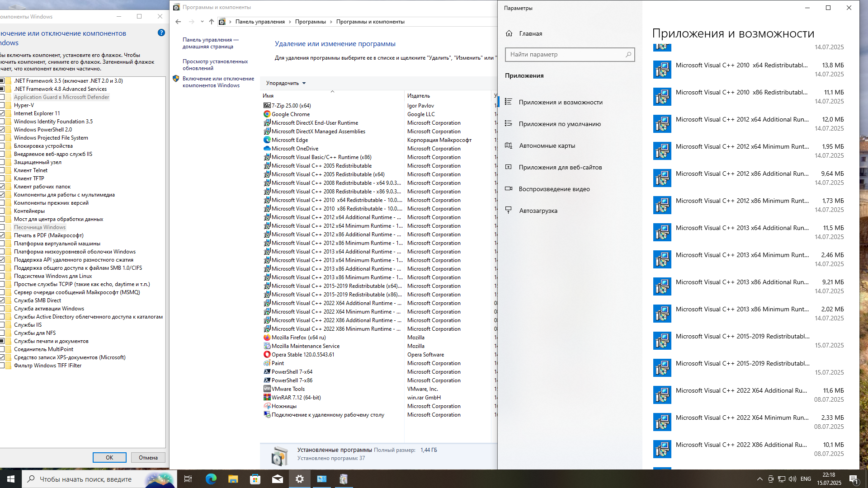
Task: Enable Подсистема Windows для Linux checkbox
Action: tap(2, 276)
